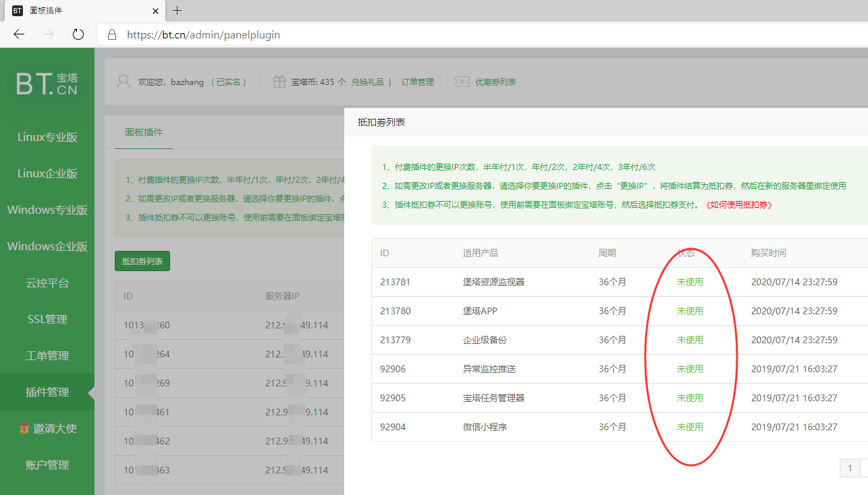Open Linux专业版 in sidebar
This screenshot has height=495, width=868.
47,137
